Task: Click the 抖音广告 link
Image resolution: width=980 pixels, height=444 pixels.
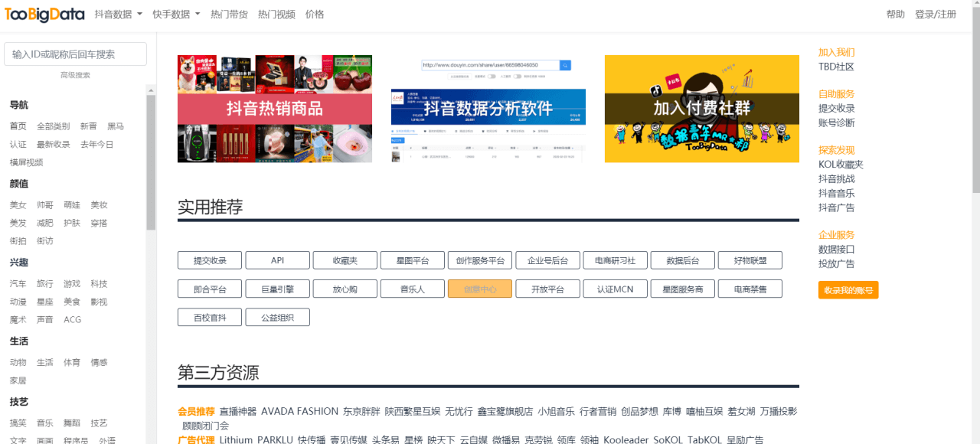Action: 837,207
